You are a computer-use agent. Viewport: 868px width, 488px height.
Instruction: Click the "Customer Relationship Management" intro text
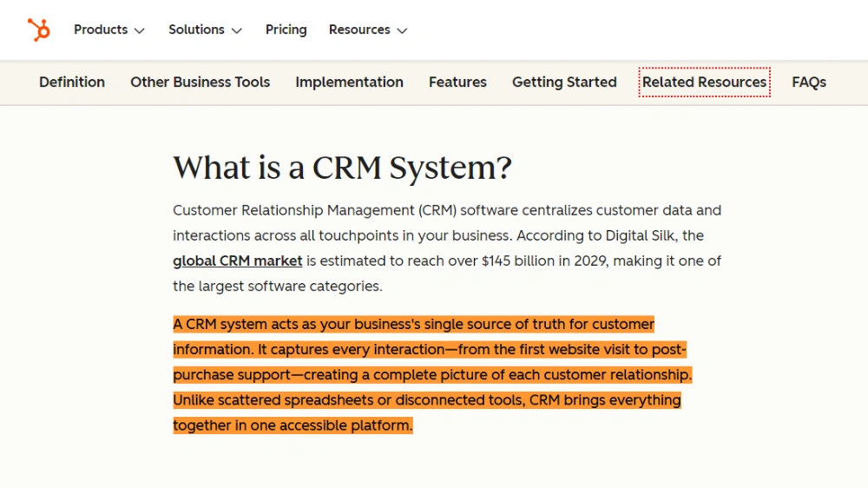pyautogui.click(x=293, y=210)
